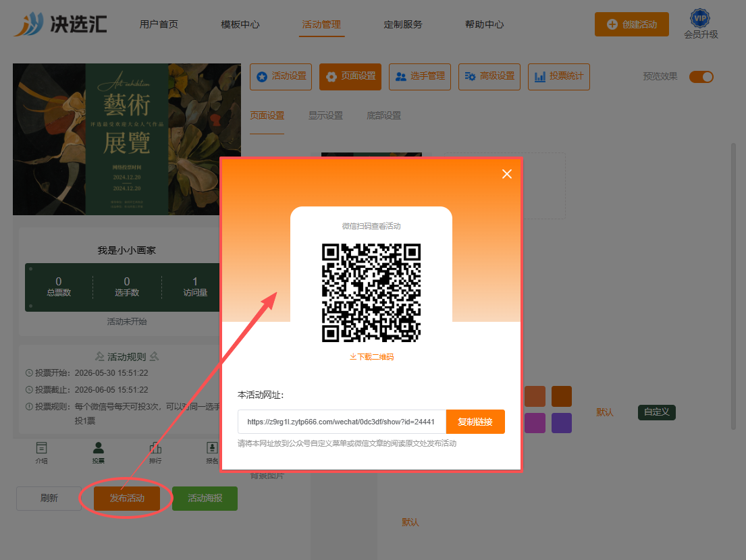Open the 活动管理 menu
This screenshot has height=560, width=746.
(x=321, y=24)
